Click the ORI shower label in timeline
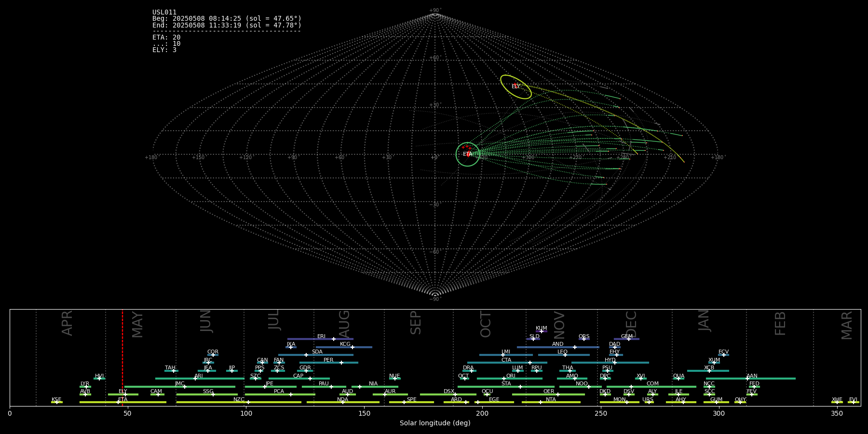Screen dimensions: 868x434 [x=511, y=376]
